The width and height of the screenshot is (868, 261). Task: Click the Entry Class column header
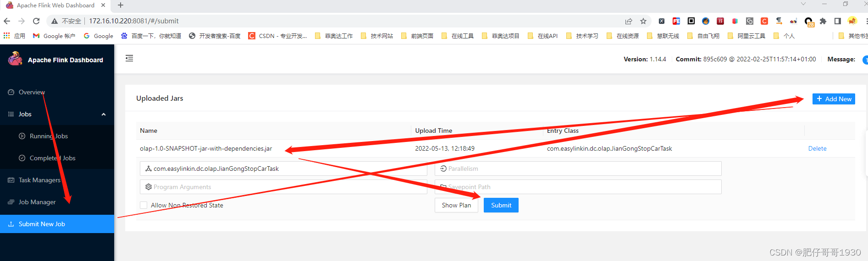point(563,130)
